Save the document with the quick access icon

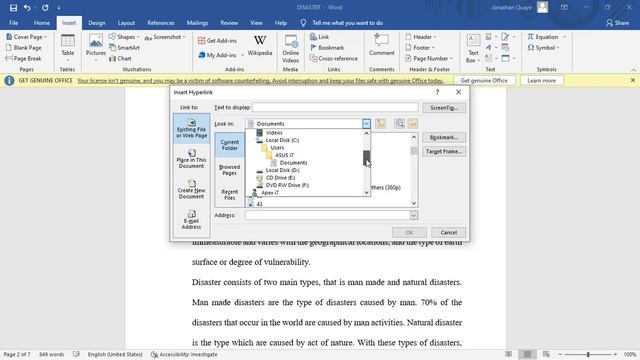click(x=13, y=7)
